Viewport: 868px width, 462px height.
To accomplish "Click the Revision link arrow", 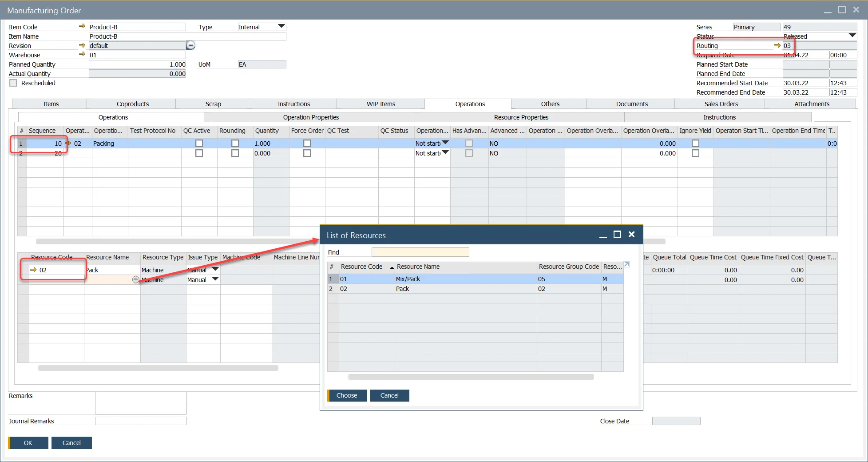I will click(82, 45).
